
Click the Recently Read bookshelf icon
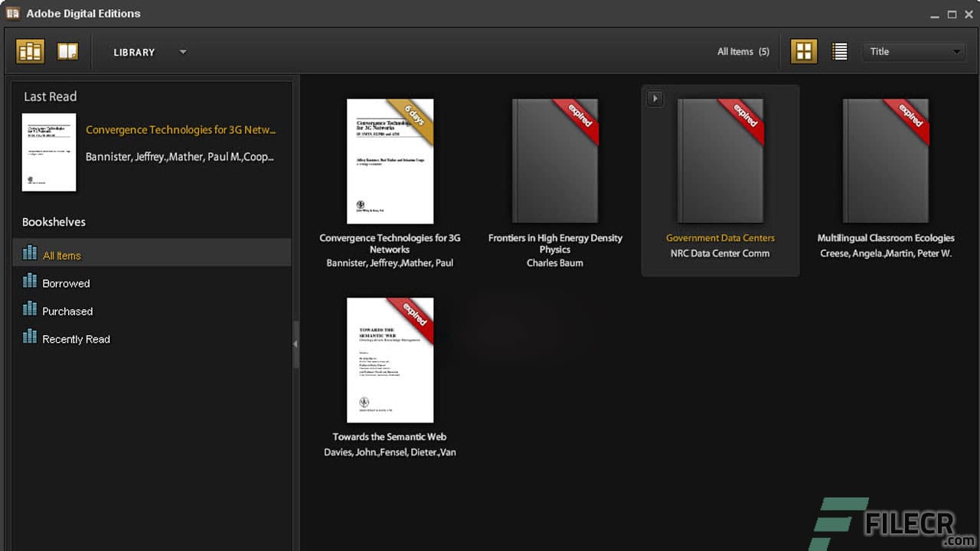coord(29,338)
